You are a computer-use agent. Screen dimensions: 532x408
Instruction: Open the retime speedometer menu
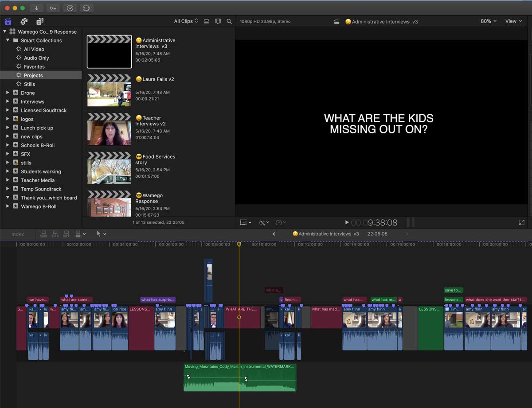[x=281, y=222]
